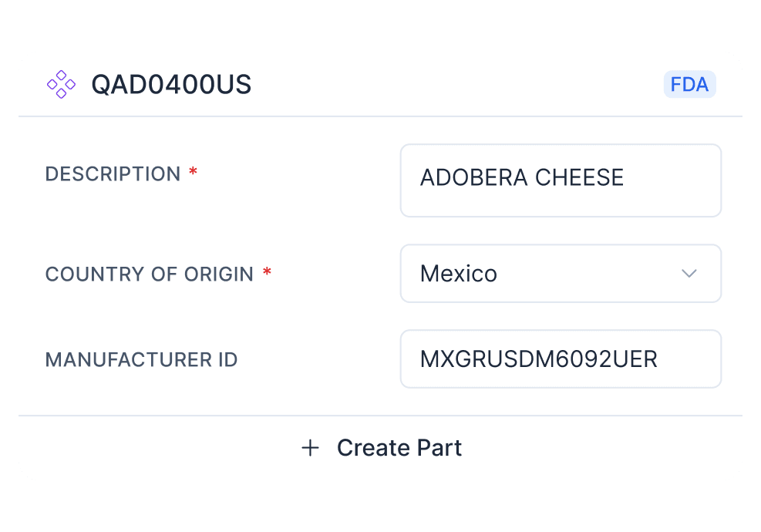The height and width of the screenshot is (532, 761).
Task: Click the Create Part button
Action: 381,447
